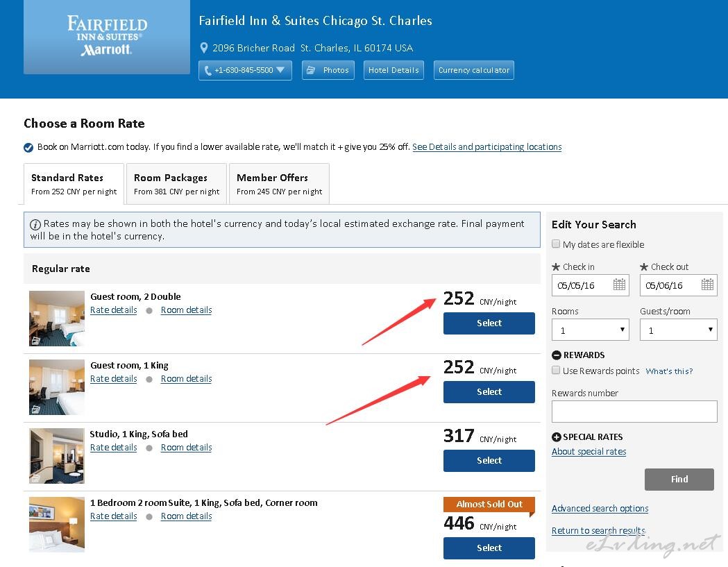Click the photos folder icon in the Photos button

pos(311,70)
